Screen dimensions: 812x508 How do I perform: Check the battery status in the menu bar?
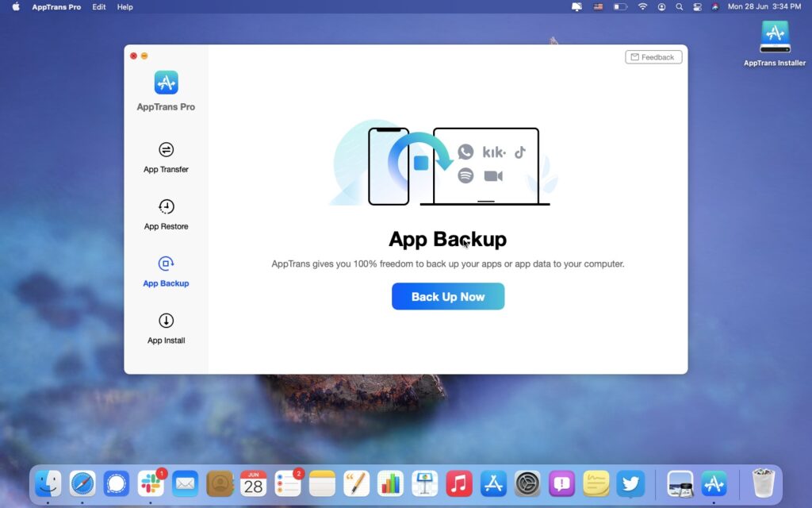(x=620, y=6)
